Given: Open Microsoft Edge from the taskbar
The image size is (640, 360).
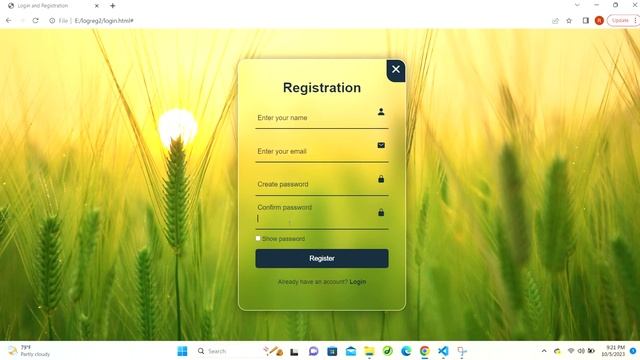Looking at the screenshot, I should (406, 351).
